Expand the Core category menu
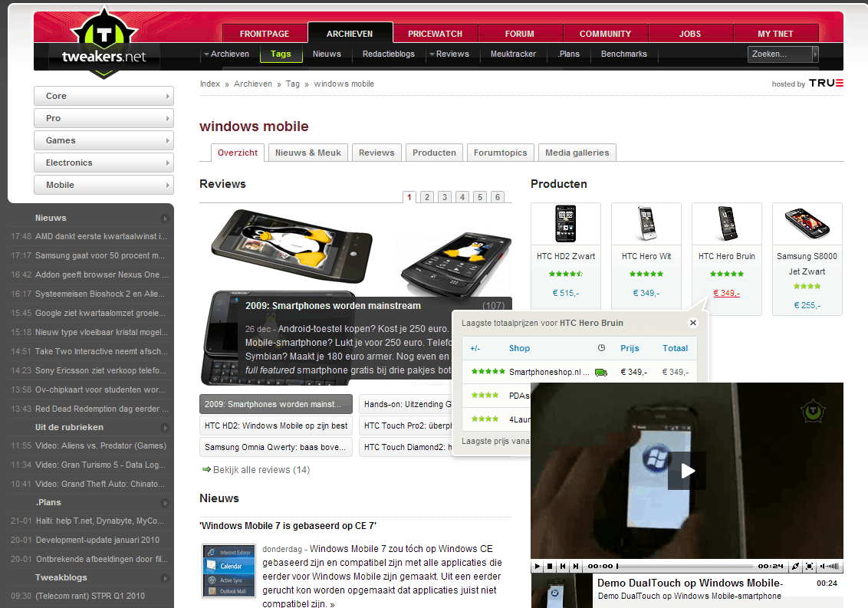This screenshot has height=608, width=868. pyautogui.click(x=104, y=96)
